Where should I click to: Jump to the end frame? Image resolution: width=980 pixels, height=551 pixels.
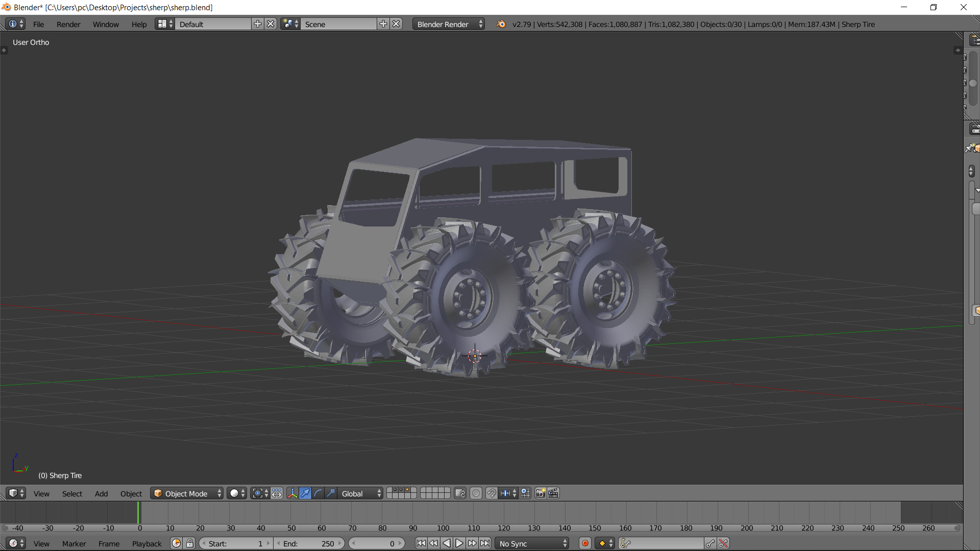point(485,543)
